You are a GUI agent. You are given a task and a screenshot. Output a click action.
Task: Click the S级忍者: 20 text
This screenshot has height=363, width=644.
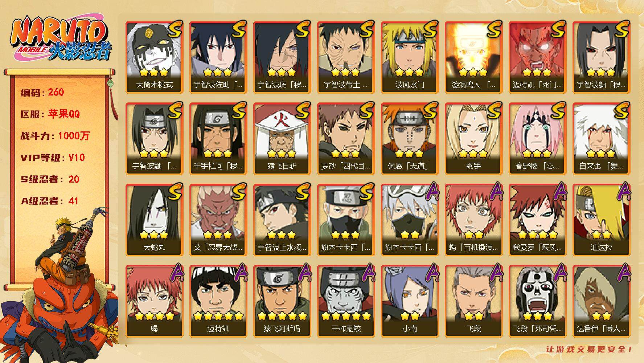pos(50,179)
